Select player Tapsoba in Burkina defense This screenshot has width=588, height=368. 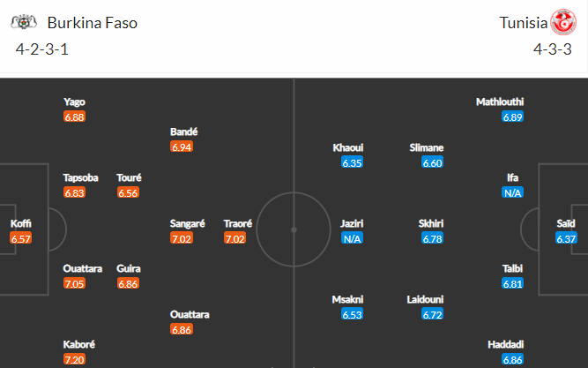pos(80,177)
